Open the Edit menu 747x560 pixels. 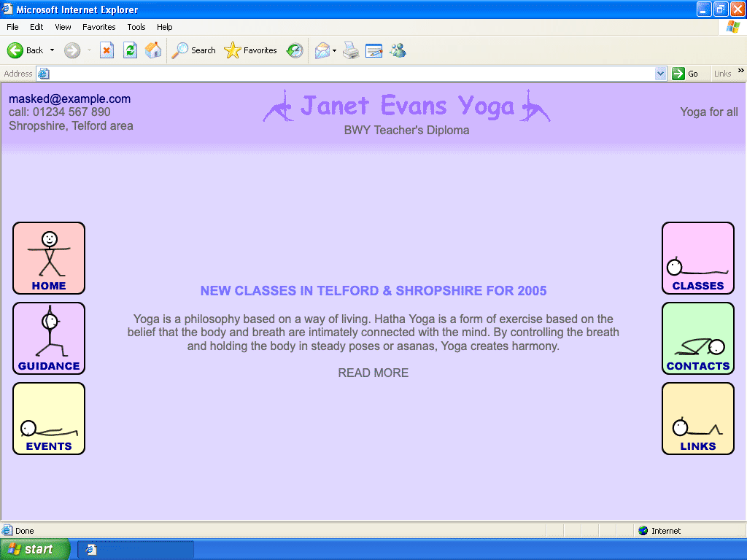(x=36, y=27)
